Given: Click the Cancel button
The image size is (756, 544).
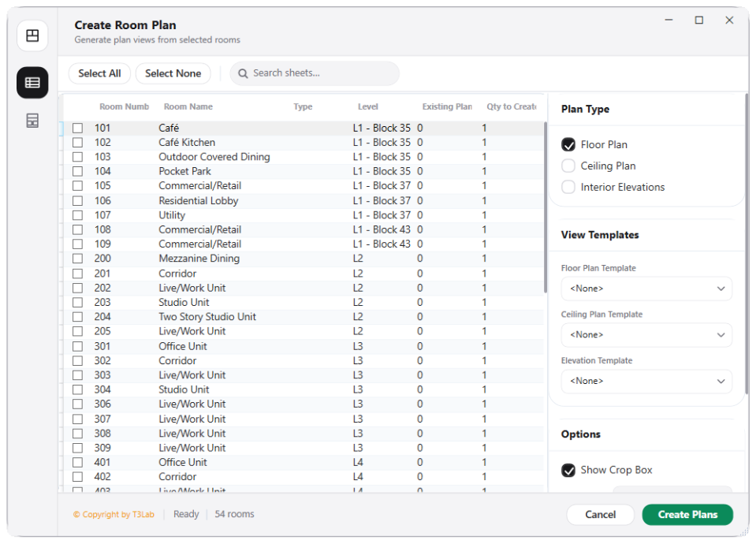Looking at the screenshot, I should click(600, 515).
